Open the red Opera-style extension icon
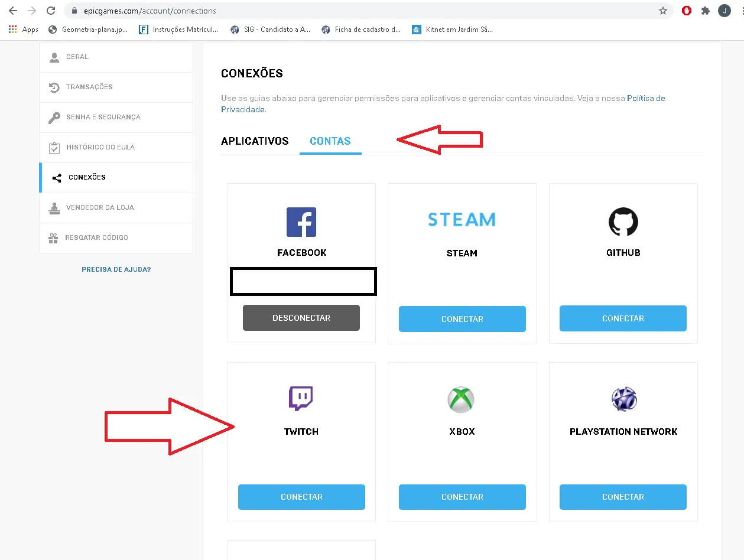The image size is (744, 560). pos(687,11)
